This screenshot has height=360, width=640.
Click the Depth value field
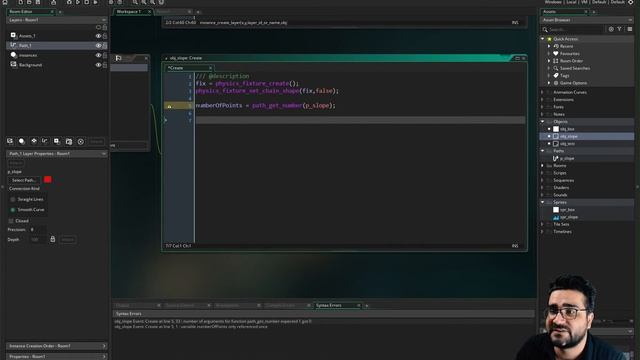pos(38,240)
